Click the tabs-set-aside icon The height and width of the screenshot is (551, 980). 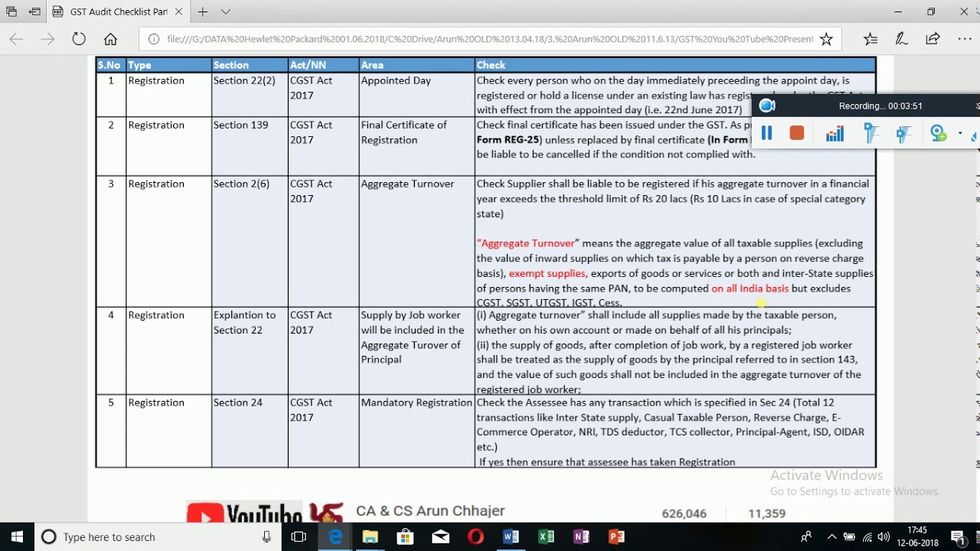pyautogui.click(x=11, y=12)
